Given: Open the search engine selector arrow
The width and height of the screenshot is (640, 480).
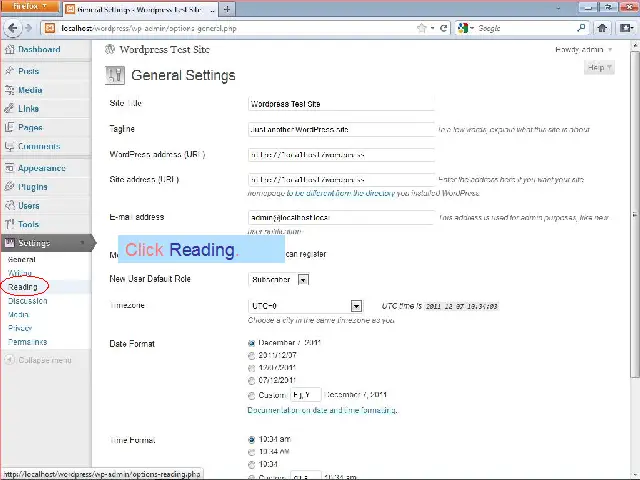Looking at the screenshot, I should coord(472,28).
